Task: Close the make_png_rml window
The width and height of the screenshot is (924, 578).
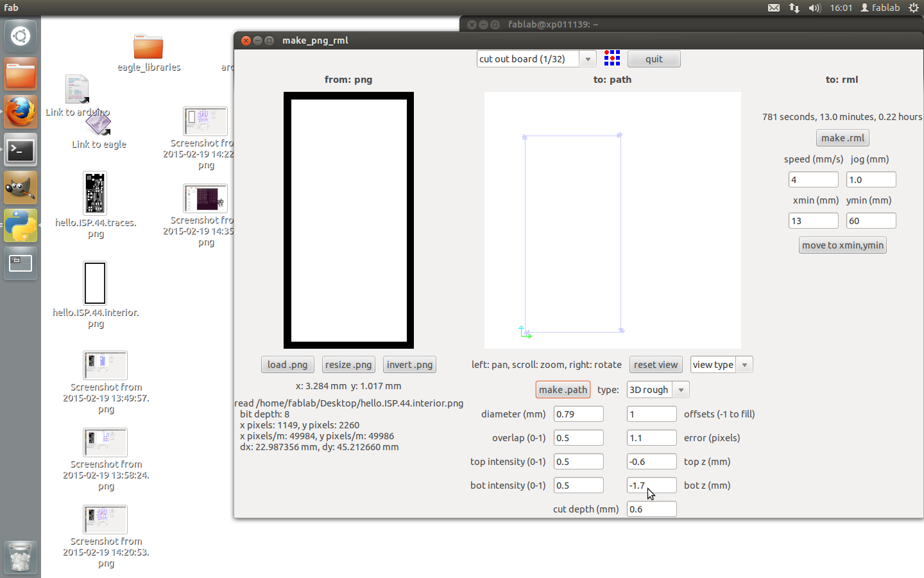Action: [x=246, y=40]
